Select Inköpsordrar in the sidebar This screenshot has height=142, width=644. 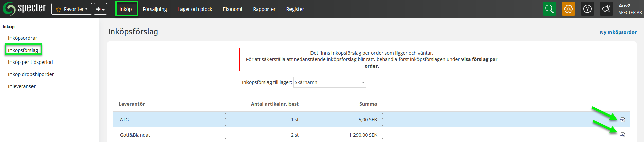23,38
